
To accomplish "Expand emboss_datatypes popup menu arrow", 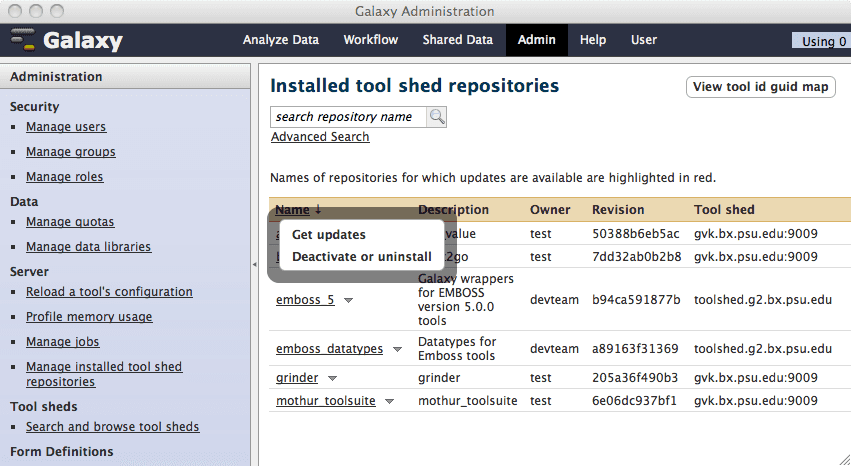I will 397,349.
